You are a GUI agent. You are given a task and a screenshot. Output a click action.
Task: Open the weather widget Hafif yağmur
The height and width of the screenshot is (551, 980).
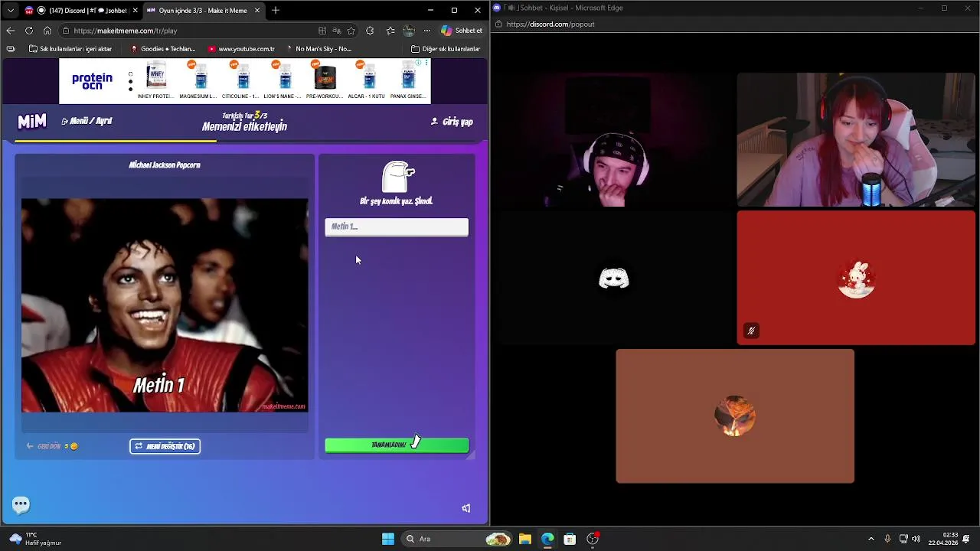tap(34, 539)
